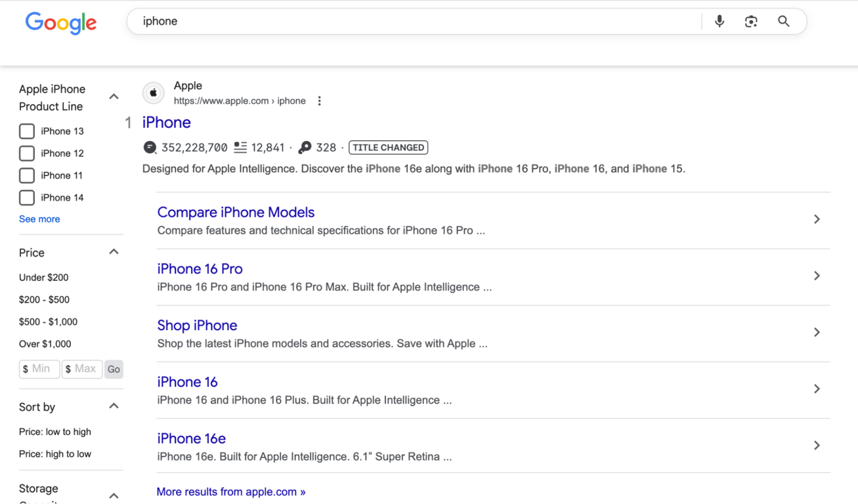The image size is (858, 504).
Task: Collapse the Sort by section
Action: pyautogui.click(x=114, y=406)
